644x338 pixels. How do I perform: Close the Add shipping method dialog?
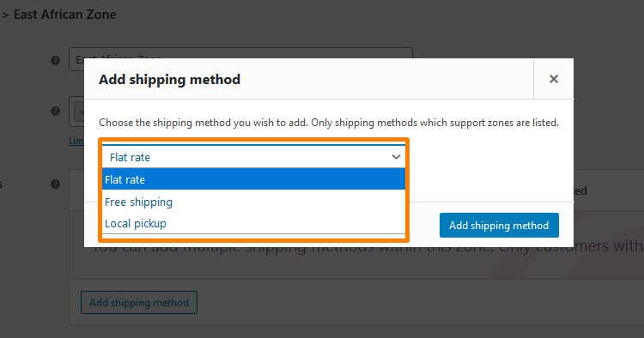[x=553, y=79]
